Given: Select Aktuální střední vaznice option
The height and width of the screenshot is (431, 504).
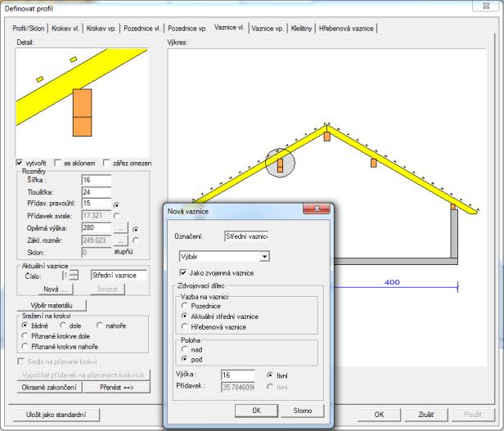Looking at the screenshot, I should click(185, 317).
